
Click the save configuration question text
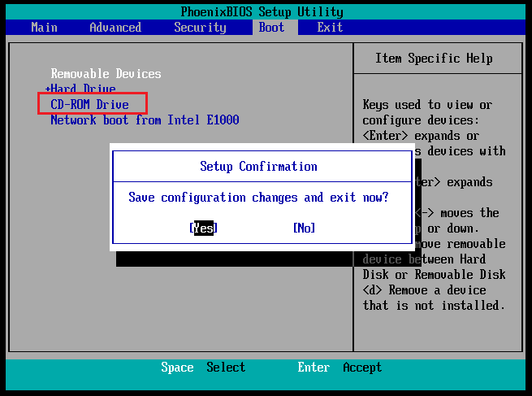pyautogui.click(x=258, y=198)
